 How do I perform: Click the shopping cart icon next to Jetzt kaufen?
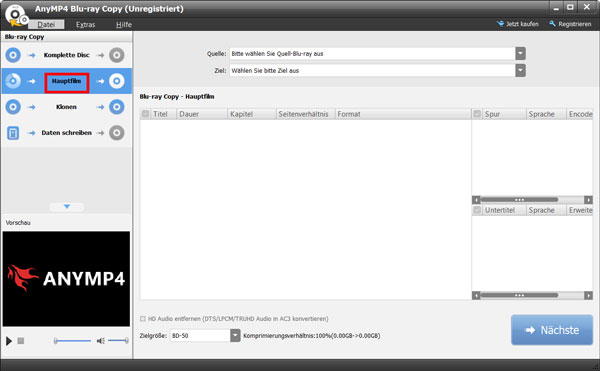click(x=500, y=24)
